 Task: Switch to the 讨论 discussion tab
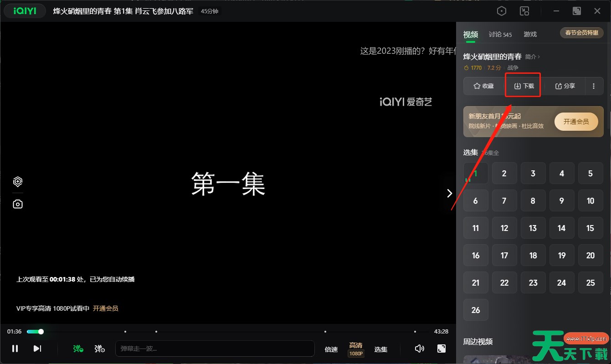pos(500,35)
